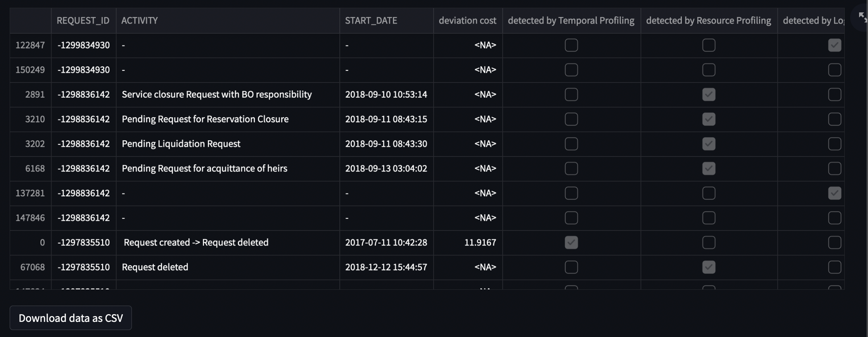The image size is (868, 337).
Task: Click date cell 2017-07-11 10:42:28
Action: (x=386, y=242)
